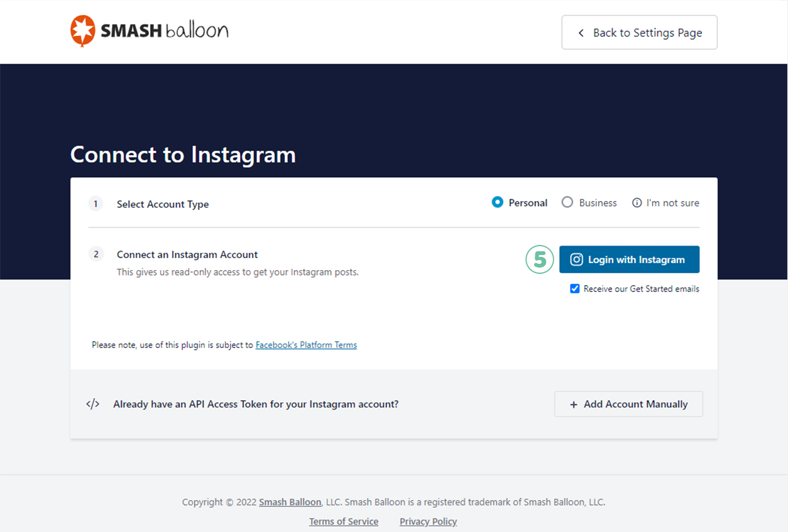
Task: Click the green circled number 5 marker
Action: (539, 259)
